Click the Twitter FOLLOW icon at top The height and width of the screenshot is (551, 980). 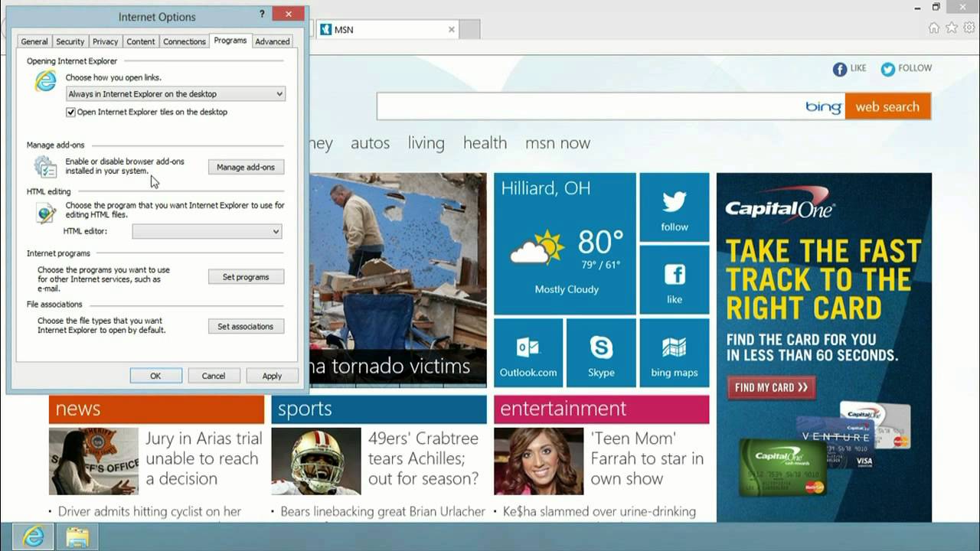tap(887, 69)
